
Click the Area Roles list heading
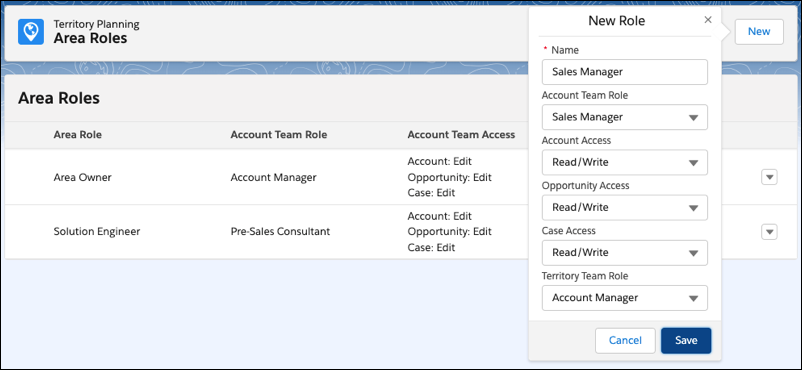59,98
